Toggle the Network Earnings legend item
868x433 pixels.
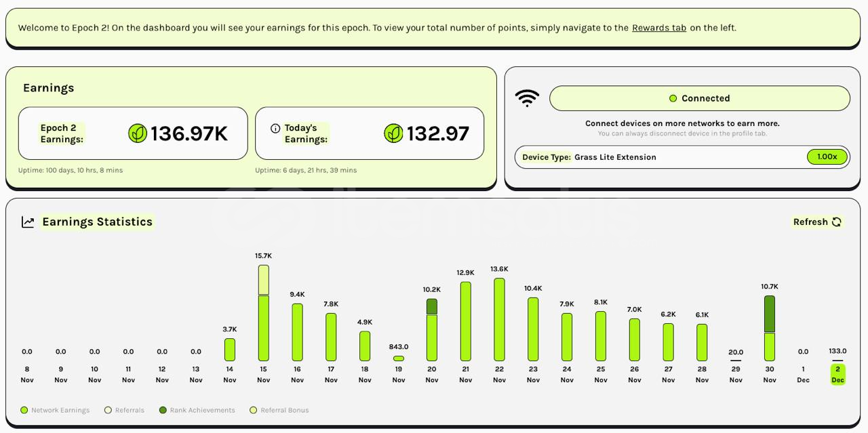pos(55,410)
